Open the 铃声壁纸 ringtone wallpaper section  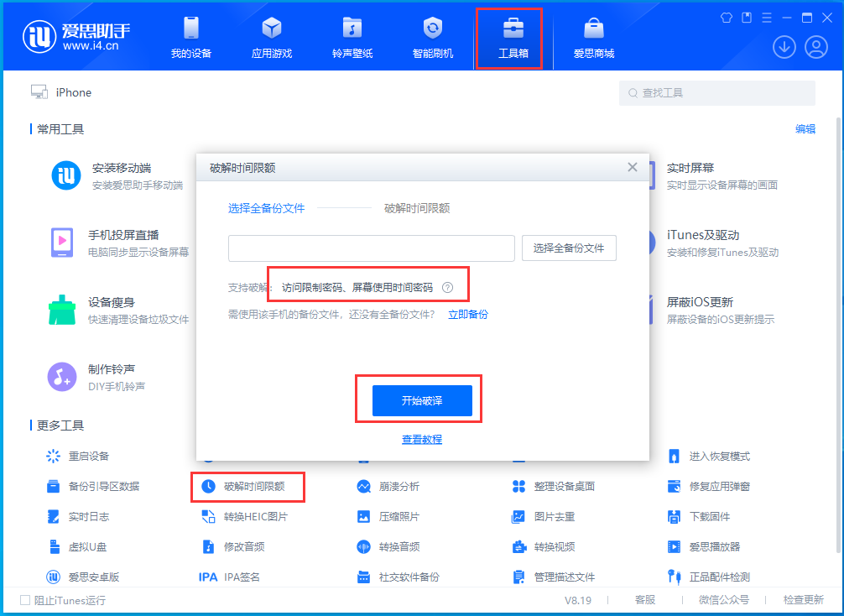point(352,37)
